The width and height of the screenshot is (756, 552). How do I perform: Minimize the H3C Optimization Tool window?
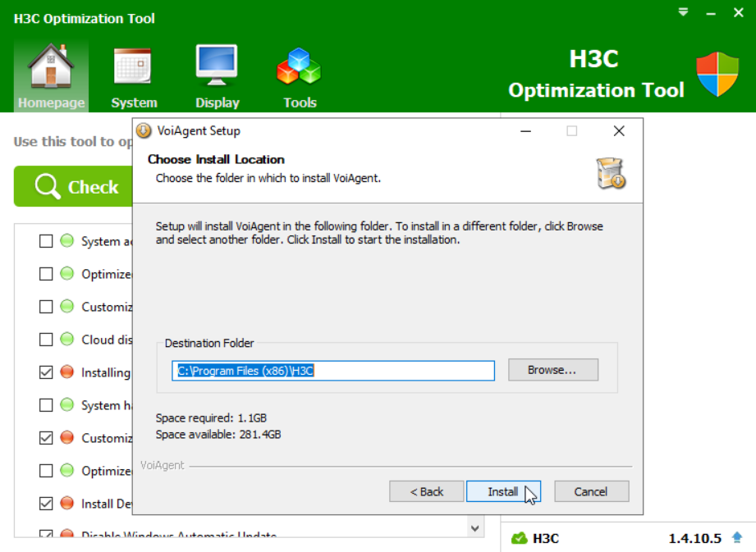711,13
